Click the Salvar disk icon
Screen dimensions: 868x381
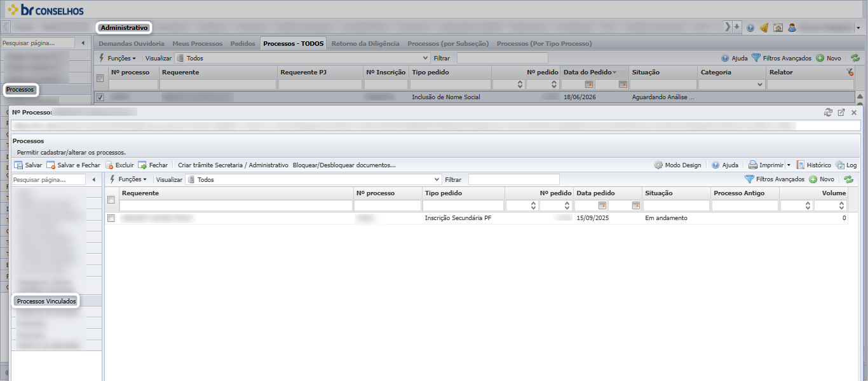tap(18, 165)
